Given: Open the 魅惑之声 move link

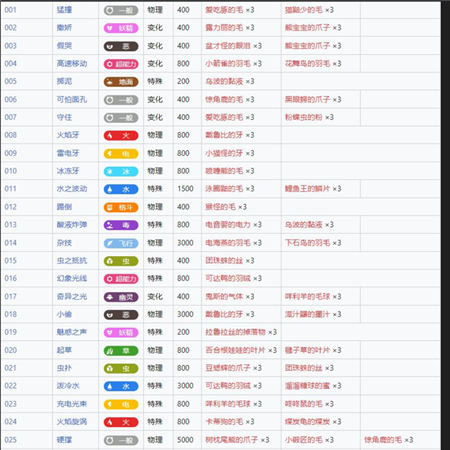Looking at the screenshot, I should tap(72, 332).
